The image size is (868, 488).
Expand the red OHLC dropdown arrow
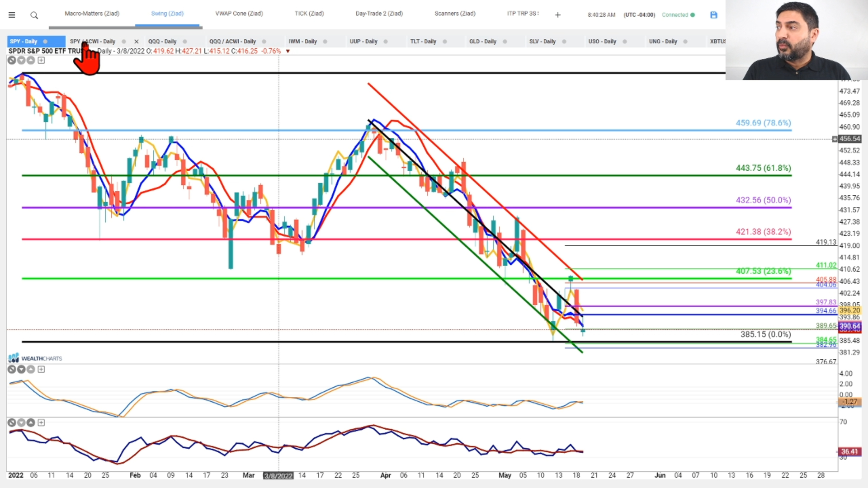(288, 52)
